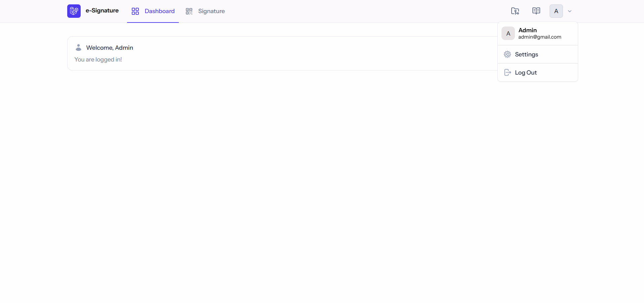Click the Signature QR code icon

point(189,11)
